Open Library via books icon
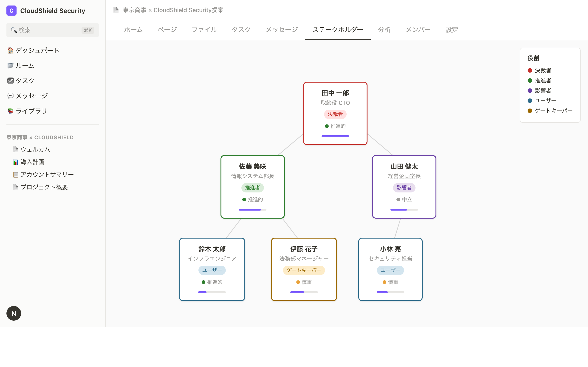 click(10, 111)
